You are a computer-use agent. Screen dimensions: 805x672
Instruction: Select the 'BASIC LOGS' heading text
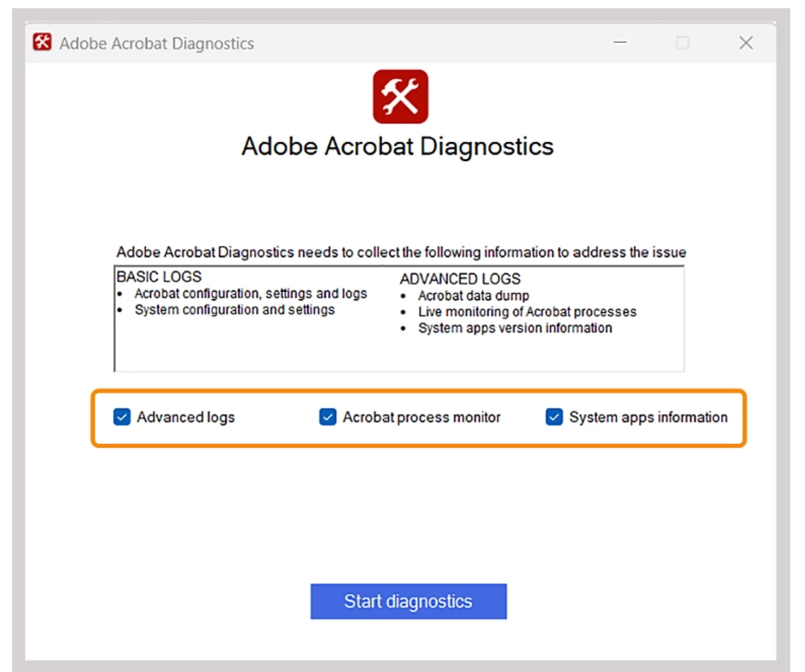pos(159,277)
